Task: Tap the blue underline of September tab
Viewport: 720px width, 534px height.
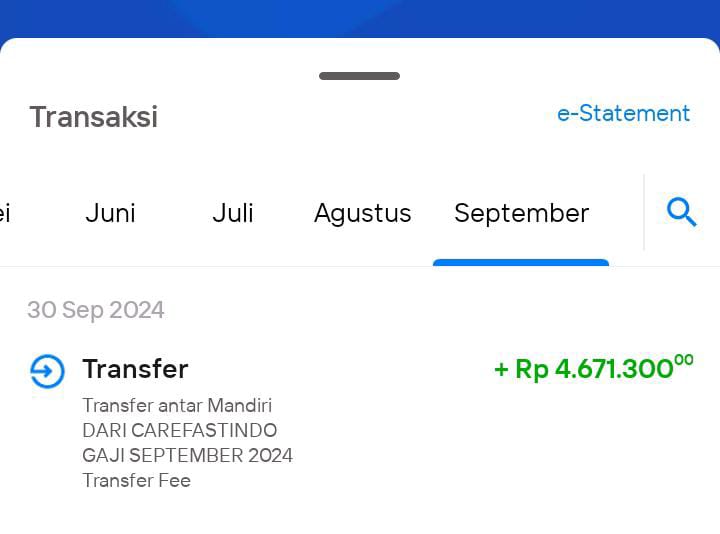Action: (x=521, y=263)
